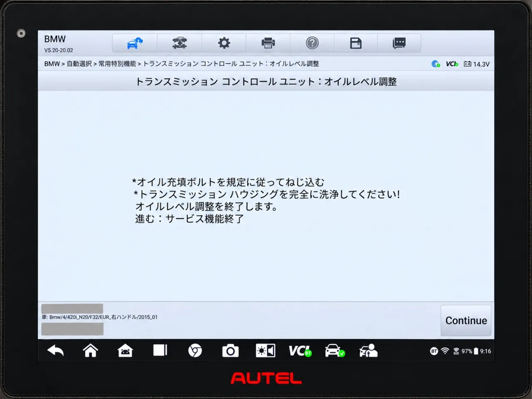Viewport: 532px width, 399px height.
Task: Click the BT Bluetooth status badge
Action: [x=434, y=351]
